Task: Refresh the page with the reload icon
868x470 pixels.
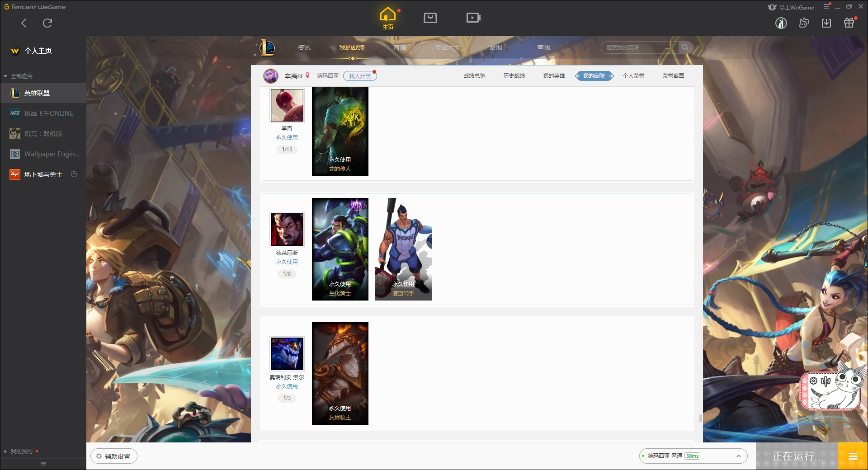Action: [47, 23]
